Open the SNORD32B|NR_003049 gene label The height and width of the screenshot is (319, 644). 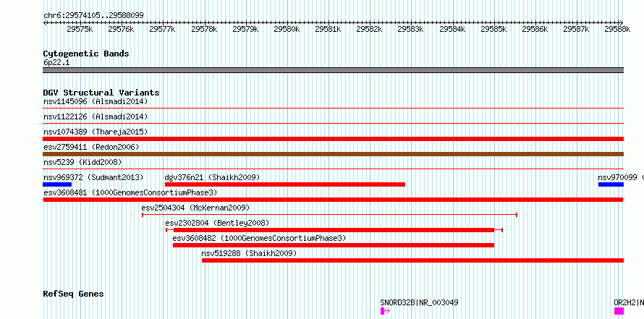click(x=420, y=302)
